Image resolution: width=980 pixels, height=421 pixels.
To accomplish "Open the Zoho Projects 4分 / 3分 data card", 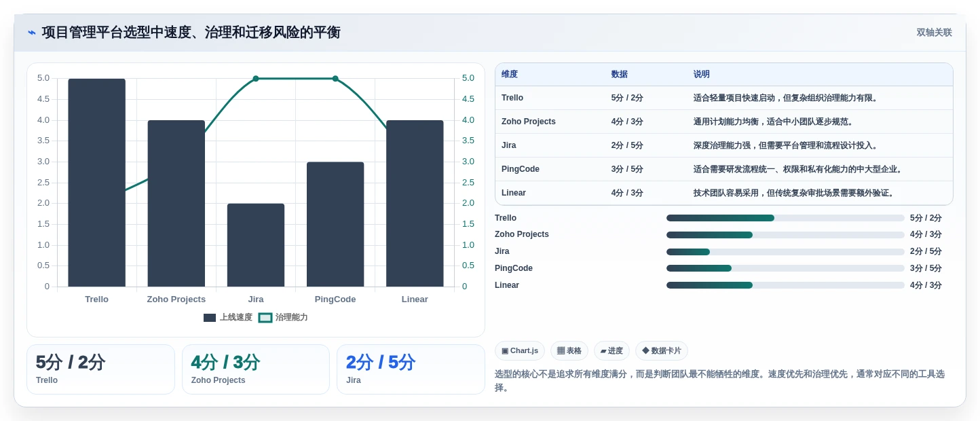I will pos(256,369).
